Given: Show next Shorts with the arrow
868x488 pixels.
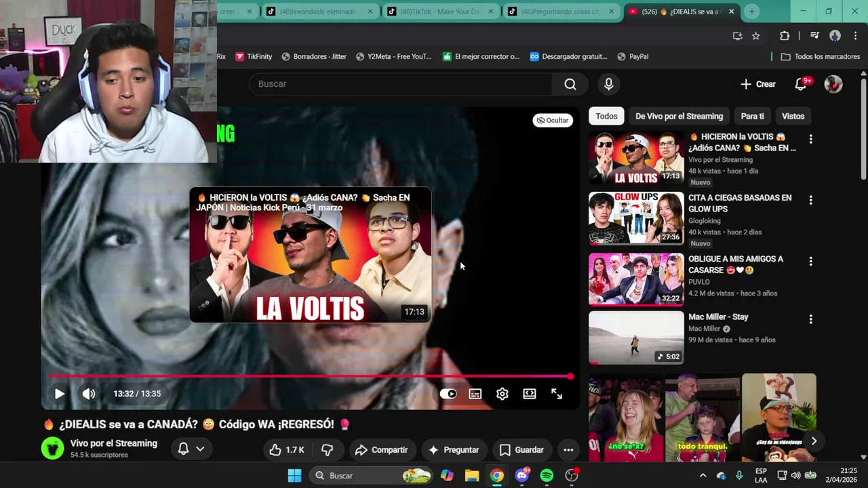Looking at the screenshot, I should click(x=814, y=441).
